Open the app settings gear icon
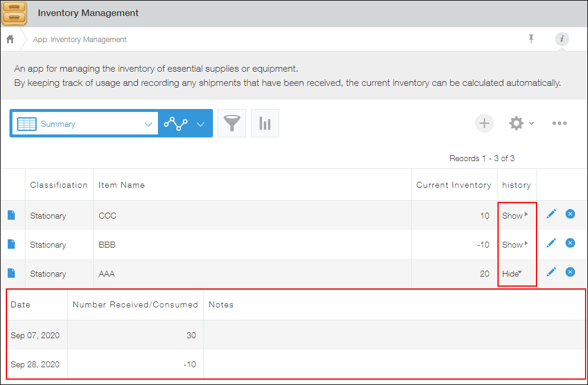This screenshot has height=385, width=588. pos(516,123)
